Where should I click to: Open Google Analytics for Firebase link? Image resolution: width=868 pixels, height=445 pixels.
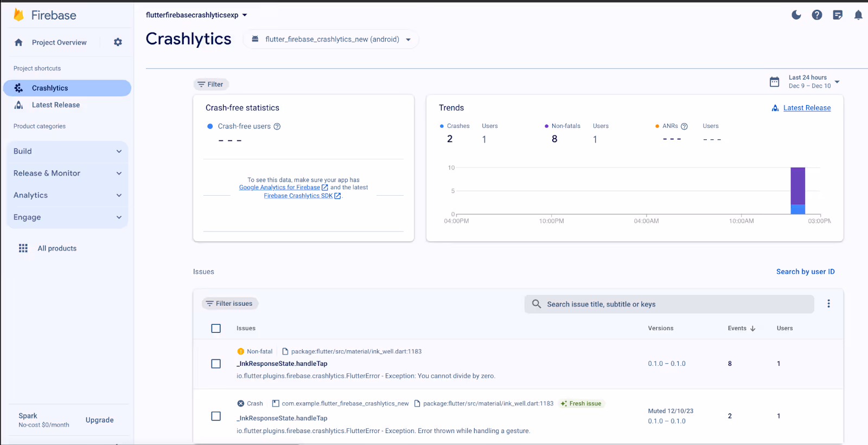pos(279,188)
